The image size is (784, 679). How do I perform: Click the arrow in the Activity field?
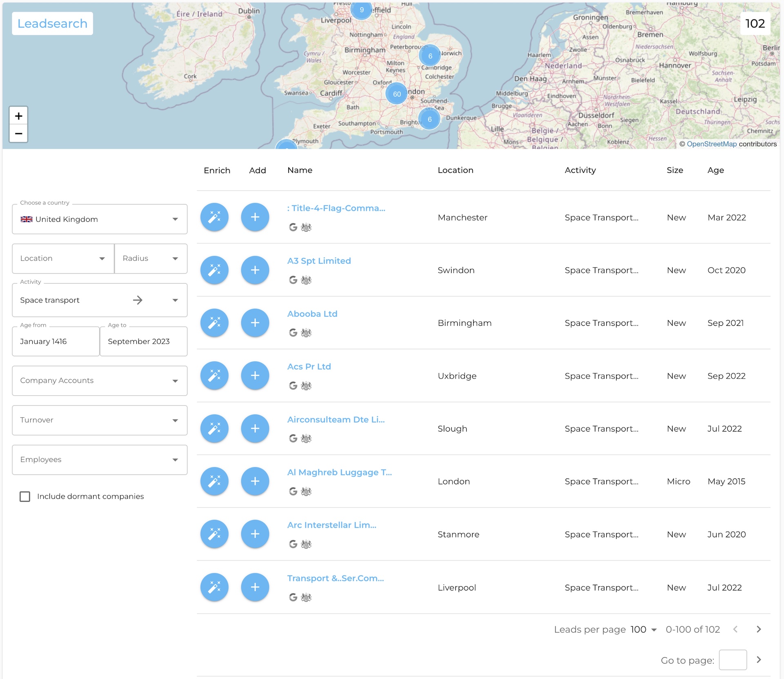pos(138,300)
